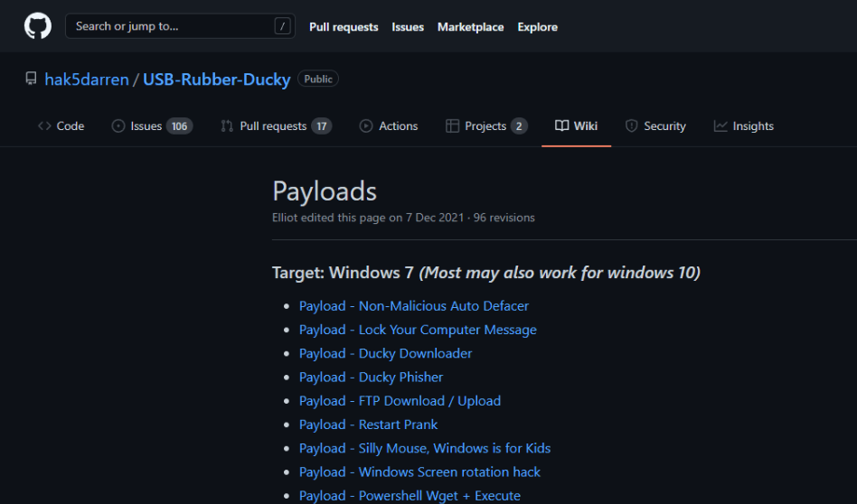This screenshot has height=504, width=857.
Task: Open Payload - Ducky Phisher link
Action: (372, 378)
